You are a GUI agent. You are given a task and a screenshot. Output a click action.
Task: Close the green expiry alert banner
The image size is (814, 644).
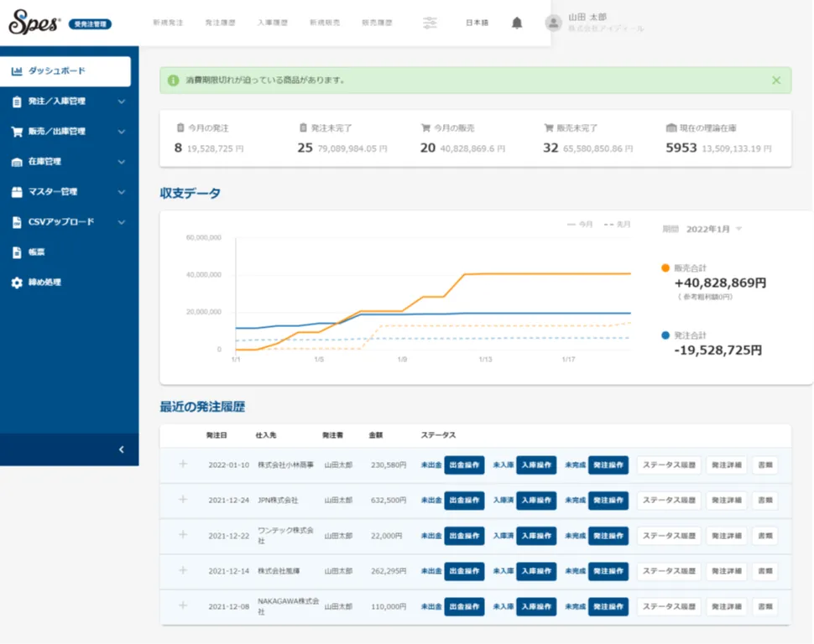(x=776, y=80)
